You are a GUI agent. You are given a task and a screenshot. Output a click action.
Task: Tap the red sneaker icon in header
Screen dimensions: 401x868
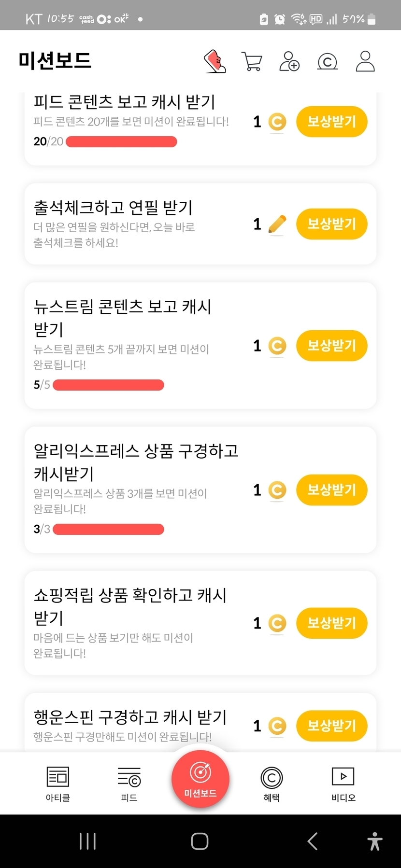pos(215,61)
